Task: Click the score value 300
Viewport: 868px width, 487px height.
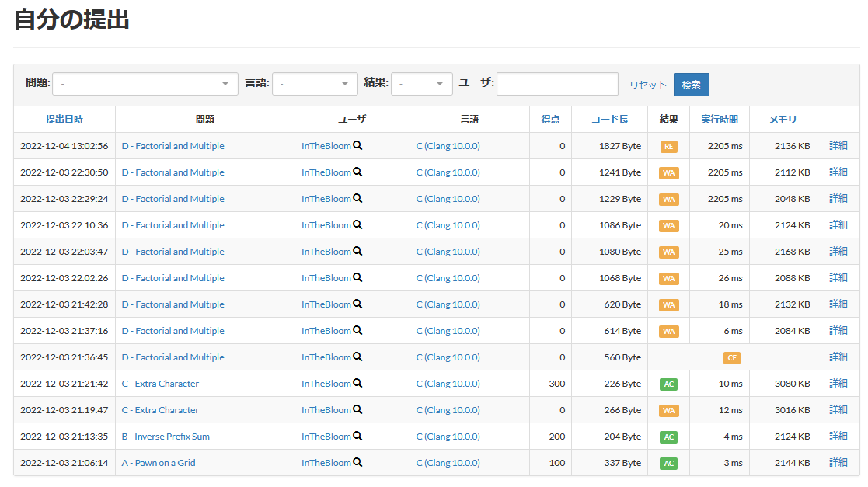Action: tap(557, 384)
